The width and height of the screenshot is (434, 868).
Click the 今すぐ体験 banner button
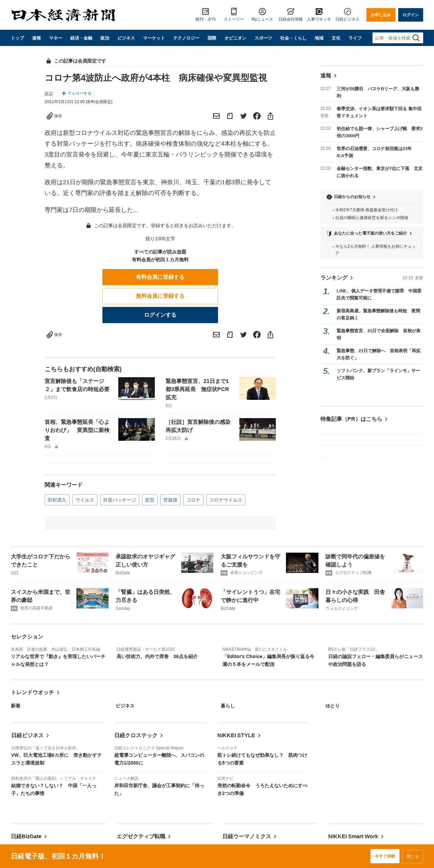pos(385,856)
